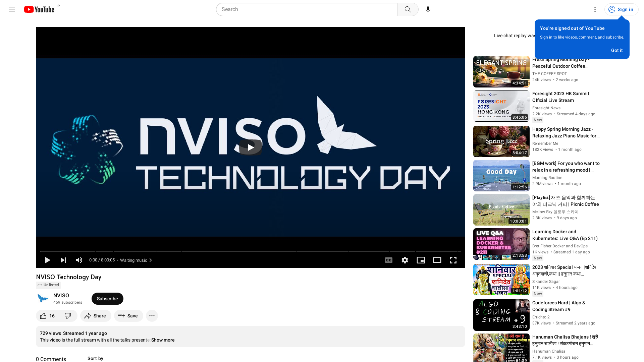Click the 729 views streamed info line
Screen dimensions: 644x362
[73, 333]
